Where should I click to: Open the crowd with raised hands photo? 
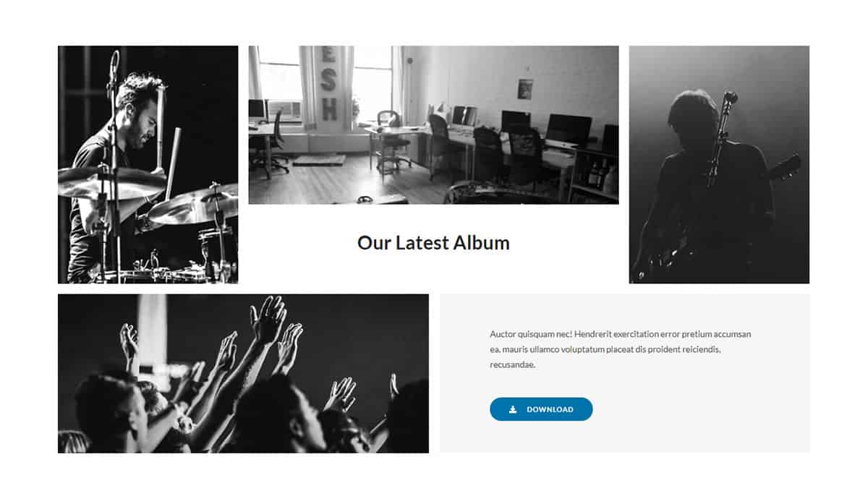(243, 373)
